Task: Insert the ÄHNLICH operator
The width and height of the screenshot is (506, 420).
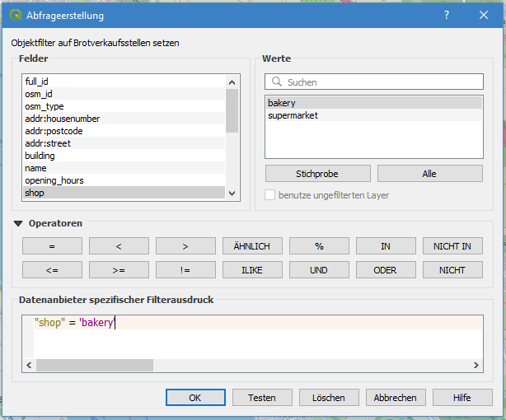Action: [252, 245]
